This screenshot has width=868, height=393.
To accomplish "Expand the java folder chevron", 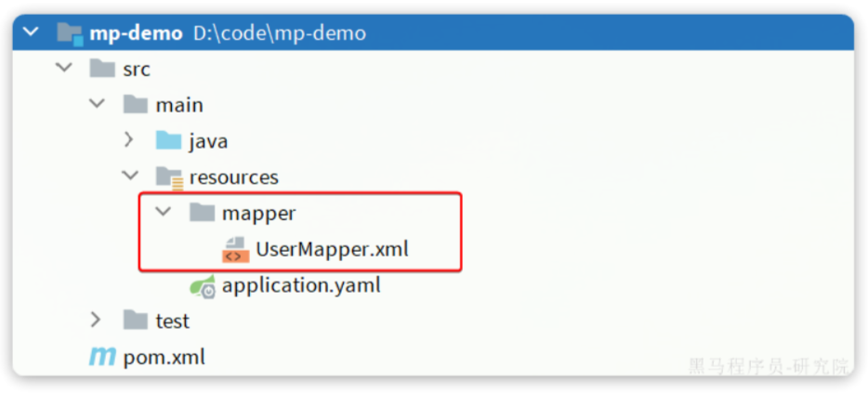I will (129, 141).
